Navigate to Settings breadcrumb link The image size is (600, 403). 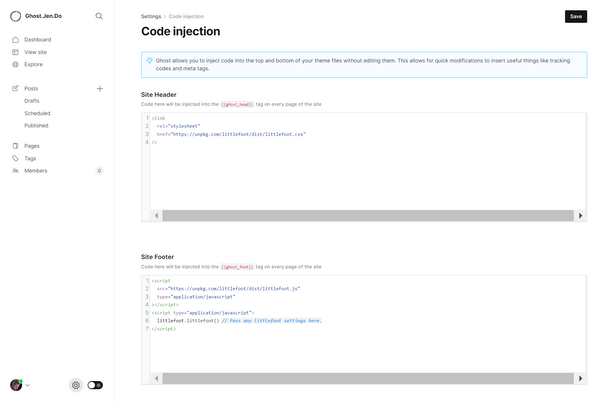tap(151, 17)
